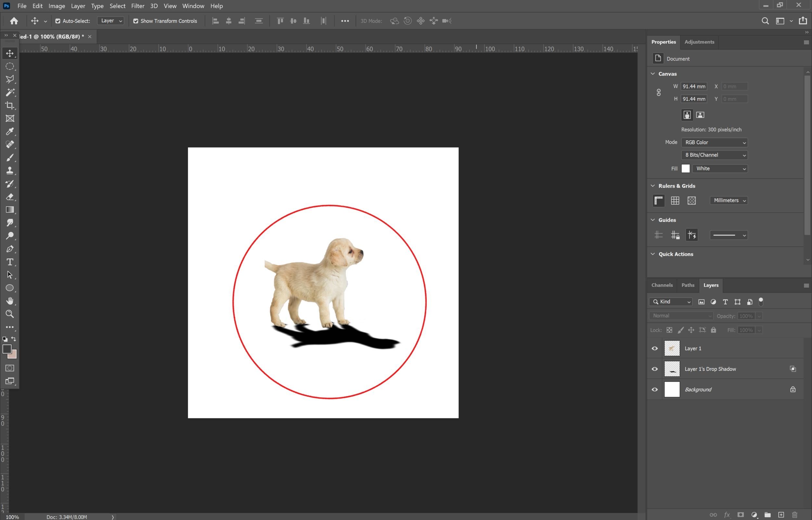Switch to the Paths tab

688,285
